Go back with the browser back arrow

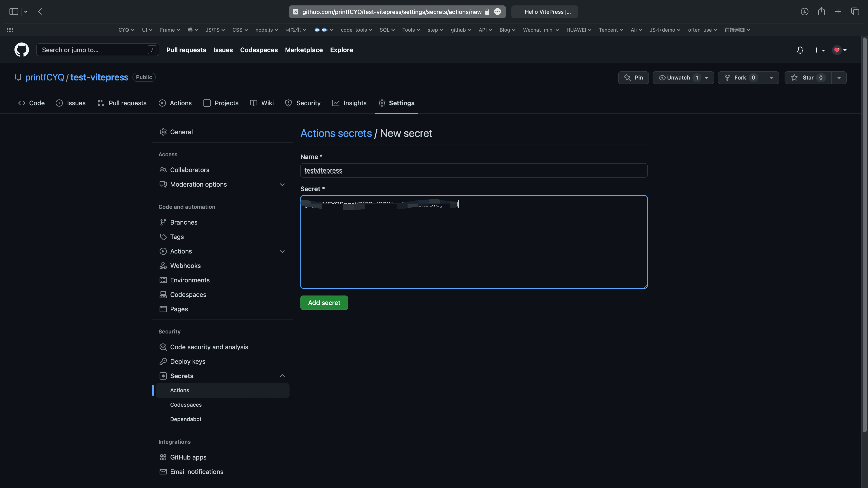click(x=40, y=12)
